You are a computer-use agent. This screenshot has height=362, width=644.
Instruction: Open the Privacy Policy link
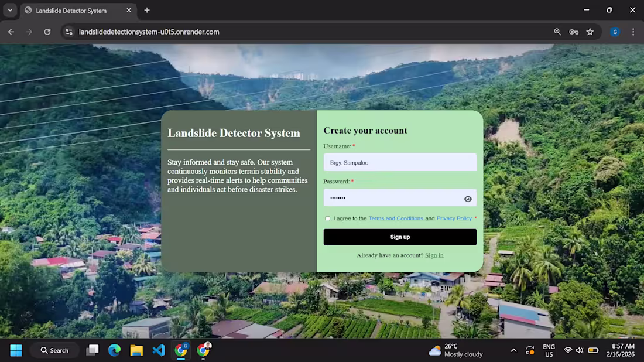pyautogui.click(x=454, y=218)
